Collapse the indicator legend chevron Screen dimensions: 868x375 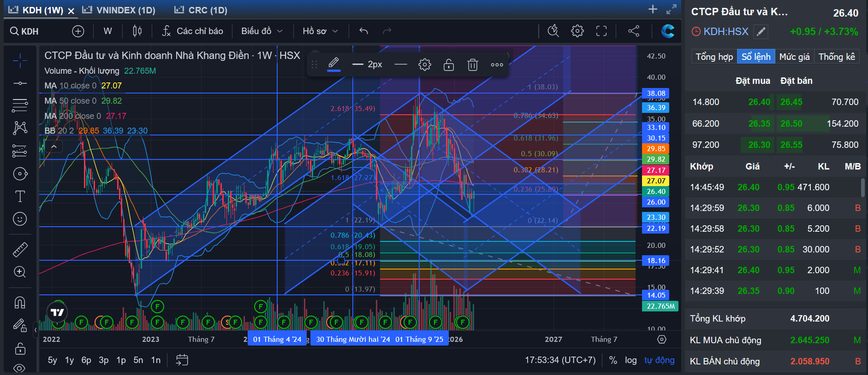pos(54,147)
